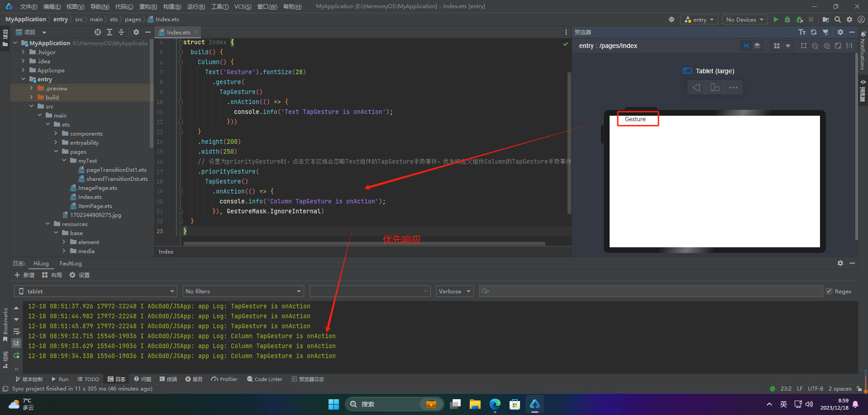Viewport: 868px width, 415px height.
Task: Zoom in on the previewer
Action: [x=827, y=46]
